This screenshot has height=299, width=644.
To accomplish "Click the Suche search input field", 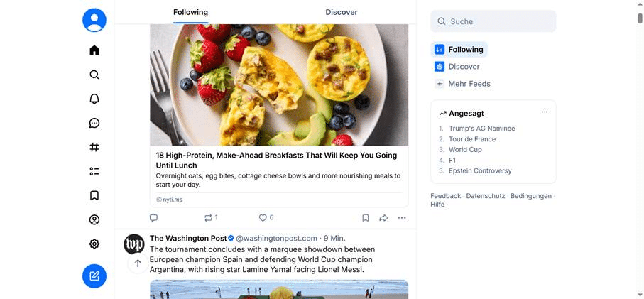I will tap(493, 21).
